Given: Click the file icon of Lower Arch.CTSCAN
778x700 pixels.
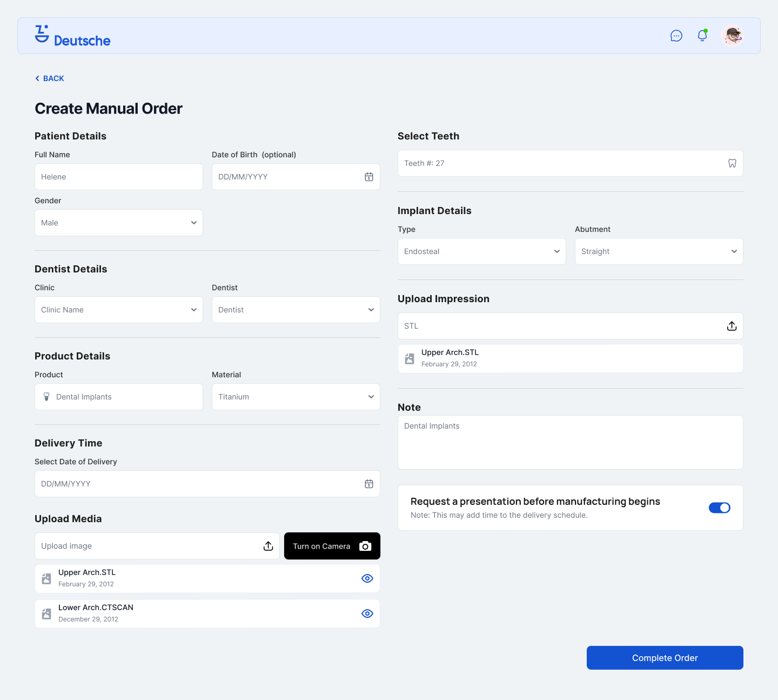Looking at the screenshot, I should (46, 614).
